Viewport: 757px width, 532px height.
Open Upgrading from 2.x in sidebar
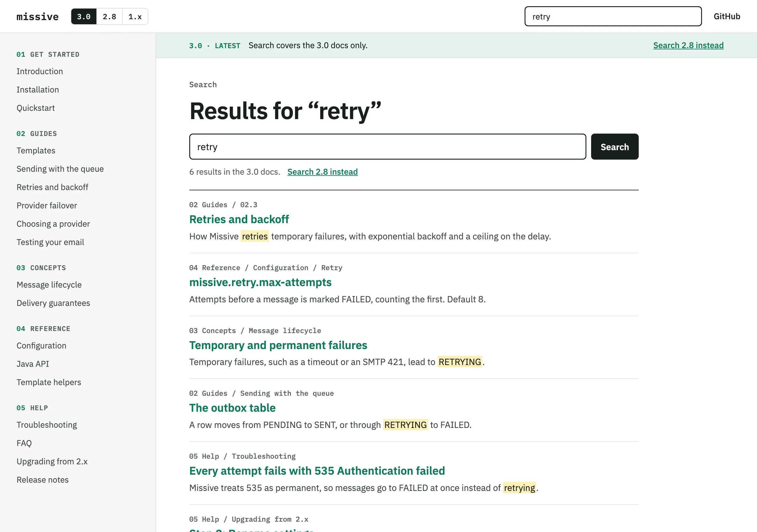(x=52, y=461)
